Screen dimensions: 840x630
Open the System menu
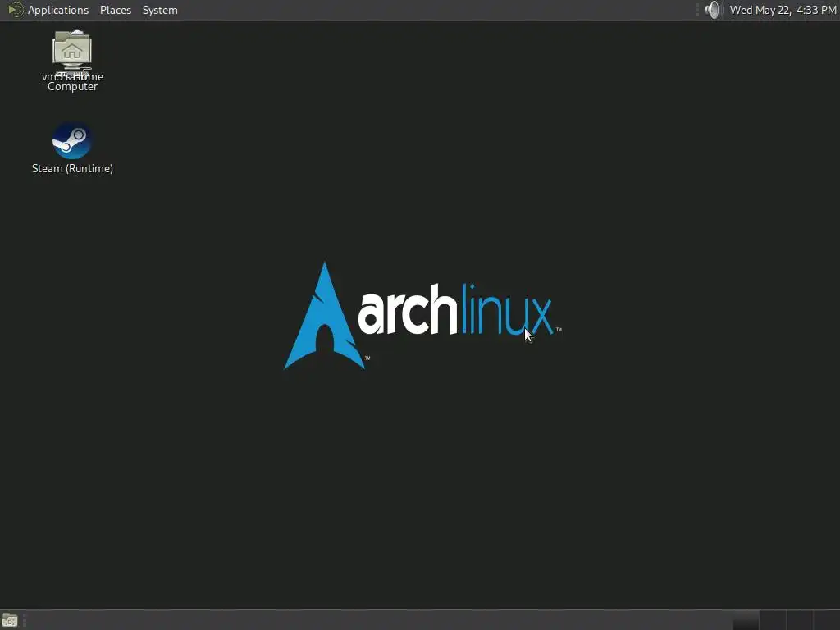[160, 10]
